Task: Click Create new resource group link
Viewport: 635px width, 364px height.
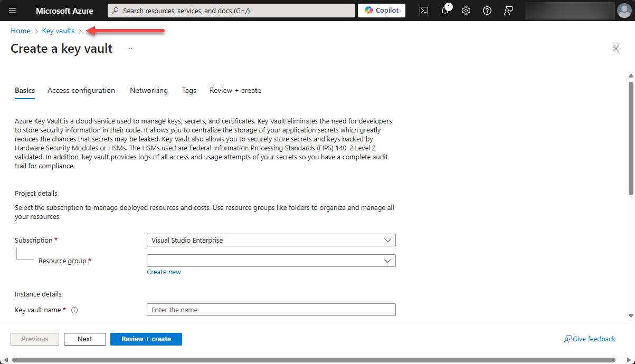Action: [x=164, y=272]
